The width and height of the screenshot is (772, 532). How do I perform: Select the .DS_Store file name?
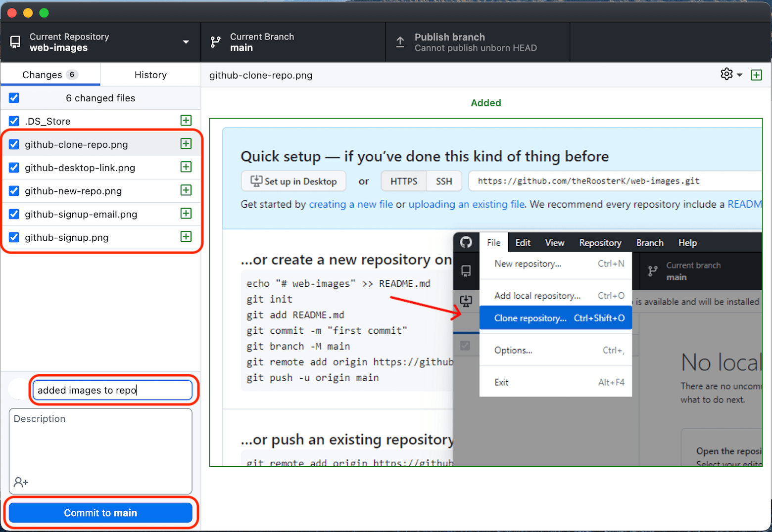pyautogui.click(x=48, y=121)
